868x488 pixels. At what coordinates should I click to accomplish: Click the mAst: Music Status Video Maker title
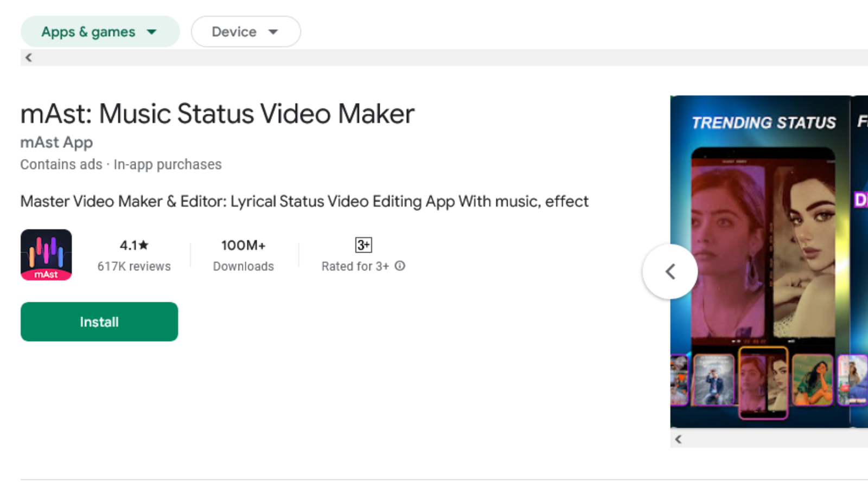click(x=218, y=114)
